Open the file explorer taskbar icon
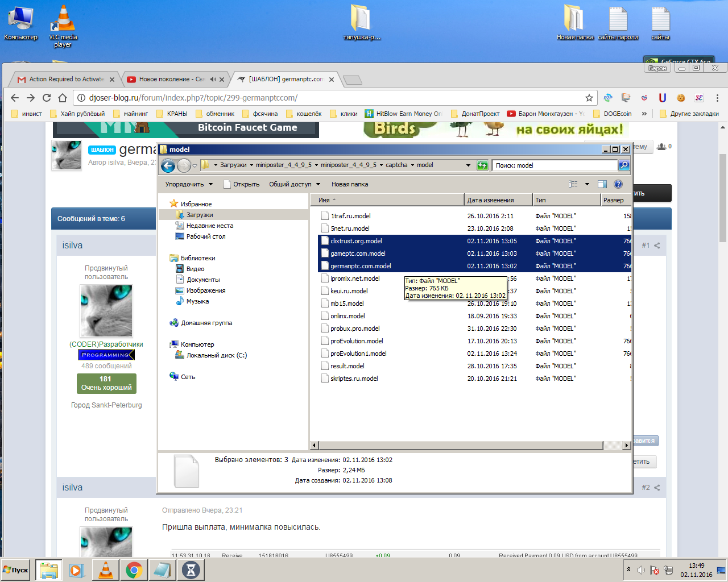The width and height of the screenshot is (728, 582). click(49, 570)
